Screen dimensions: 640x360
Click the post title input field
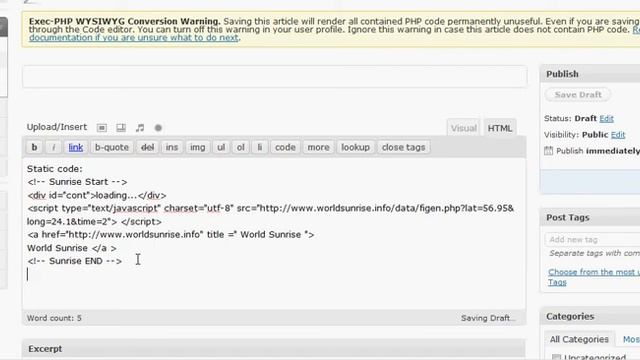(275, 77)
